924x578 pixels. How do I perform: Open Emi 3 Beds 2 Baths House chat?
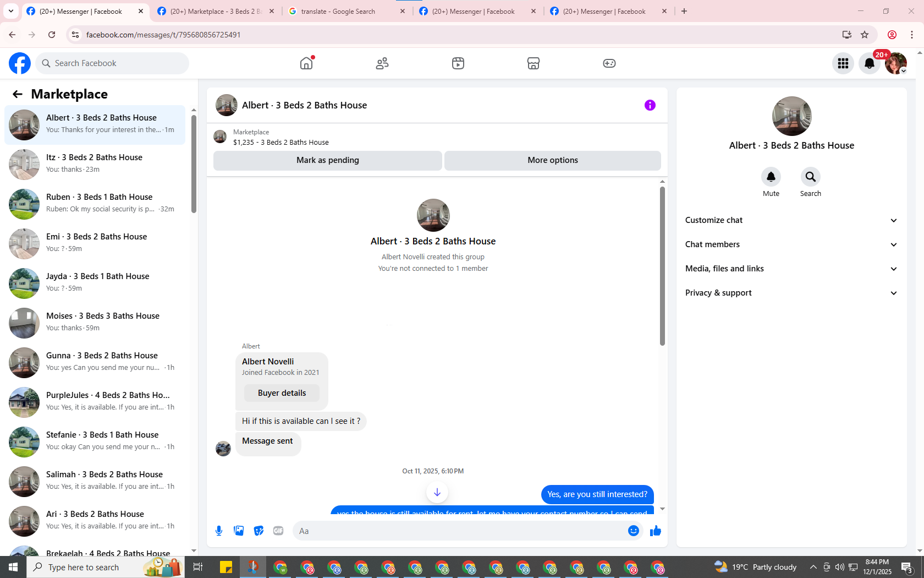point(95,244)
